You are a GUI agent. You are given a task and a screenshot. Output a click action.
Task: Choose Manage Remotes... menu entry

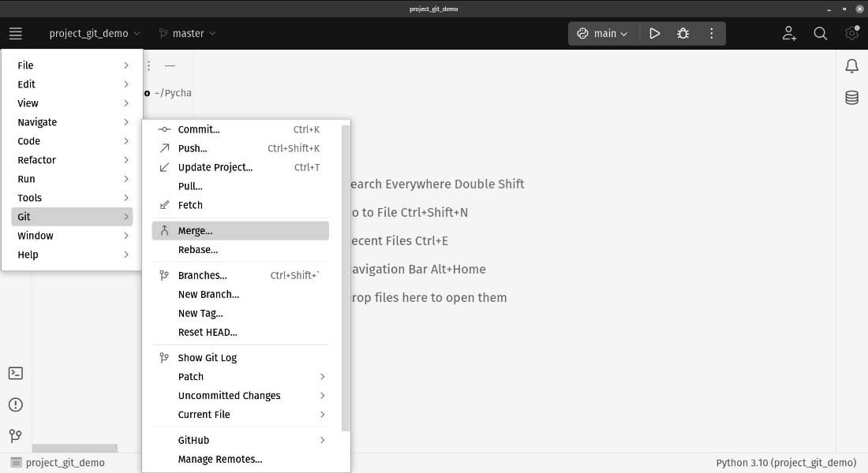(x=240, y=459)
